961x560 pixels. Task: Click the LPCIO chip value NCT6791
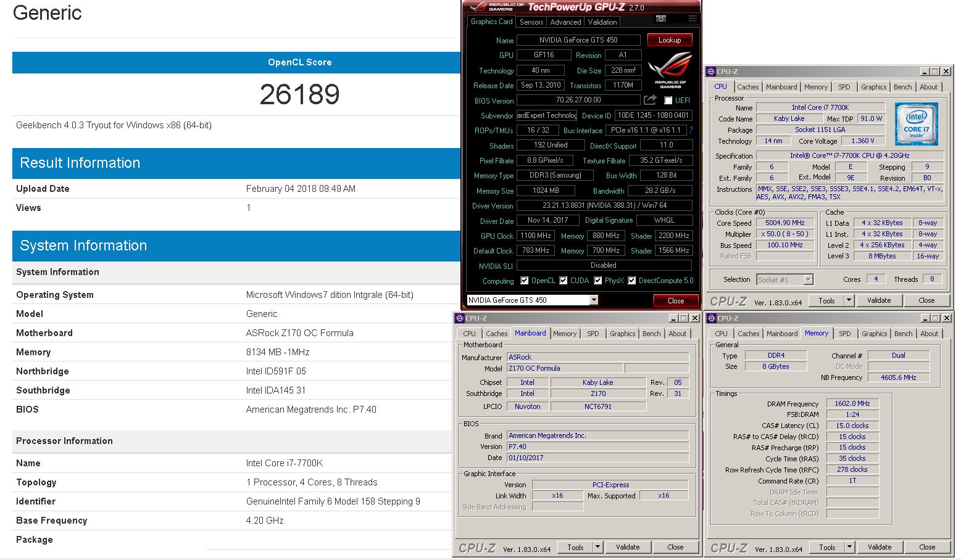pyautogui.click(x=598, y=406)
